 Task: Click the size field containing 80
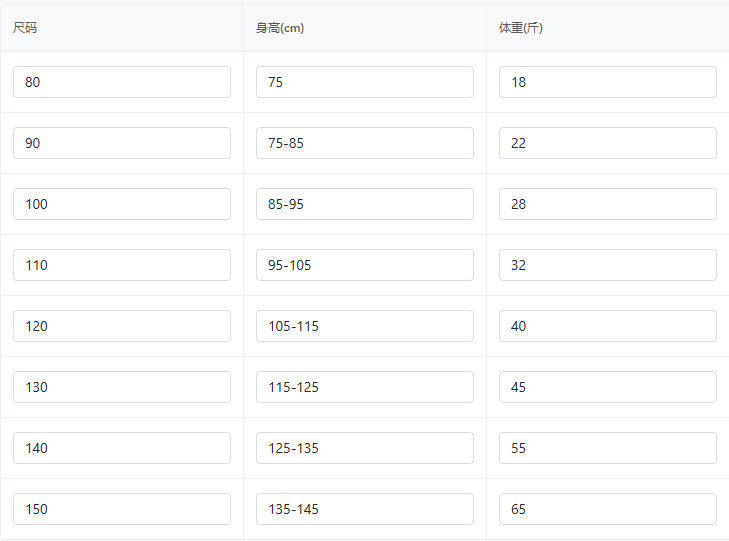122,82
